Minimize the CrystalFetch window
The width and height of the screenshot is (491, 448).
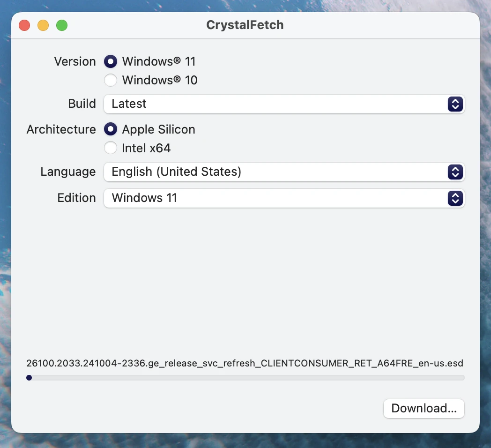tap(43, 25)
